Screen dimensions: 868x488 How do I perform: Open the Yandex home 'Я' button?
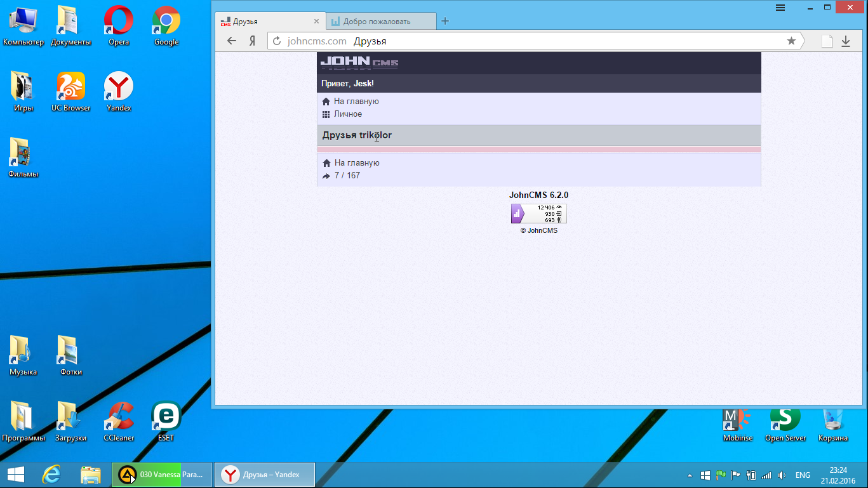coord(252,41)
